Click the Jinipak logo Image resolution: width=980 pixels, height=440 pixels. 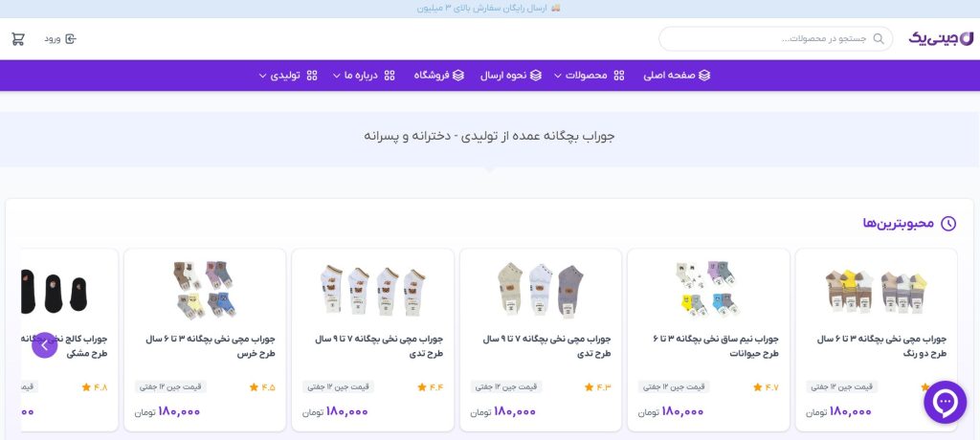click(941, 38)
